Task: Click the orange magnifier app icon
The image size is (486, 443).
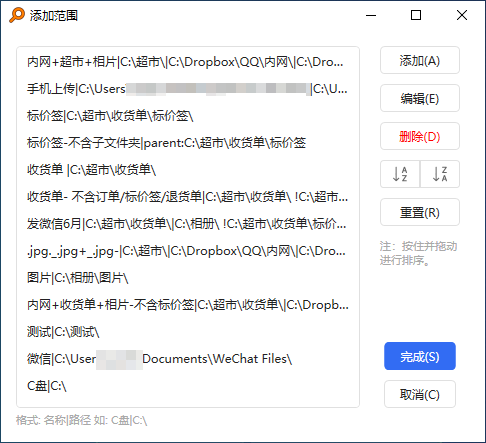Action: (x=17, y=15)
